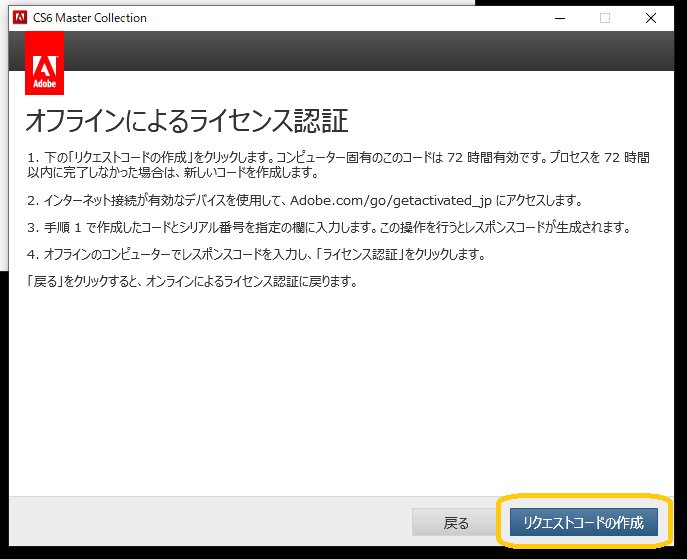Click the オフラインによるライセンス認証 heading
The height and width of the screenshot is (559, 687).
click(x=187, y=121)
